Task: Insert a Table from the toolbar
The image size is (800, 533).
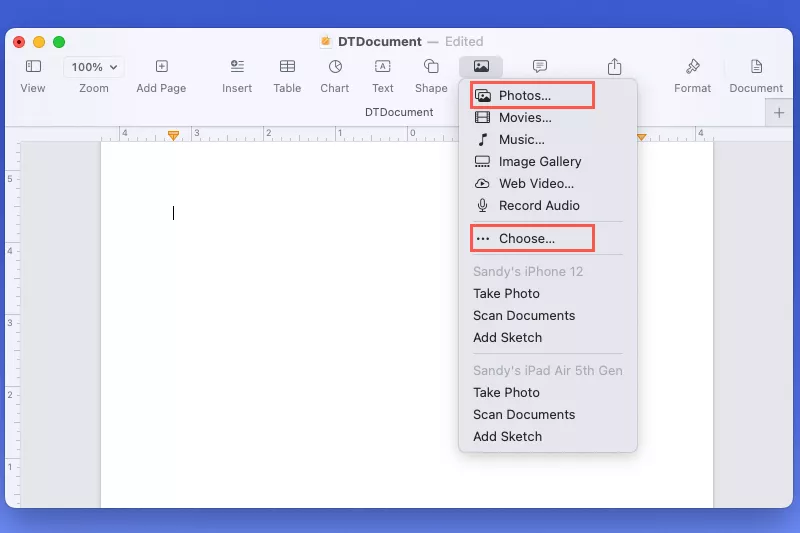Action: pos(287,76)
